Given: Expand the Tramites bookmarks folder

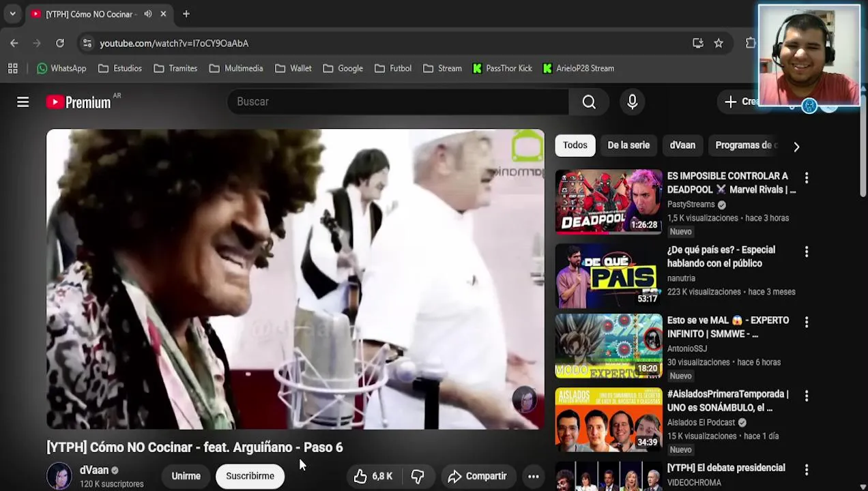Looking at the screenshot, I should coord(175,68).
